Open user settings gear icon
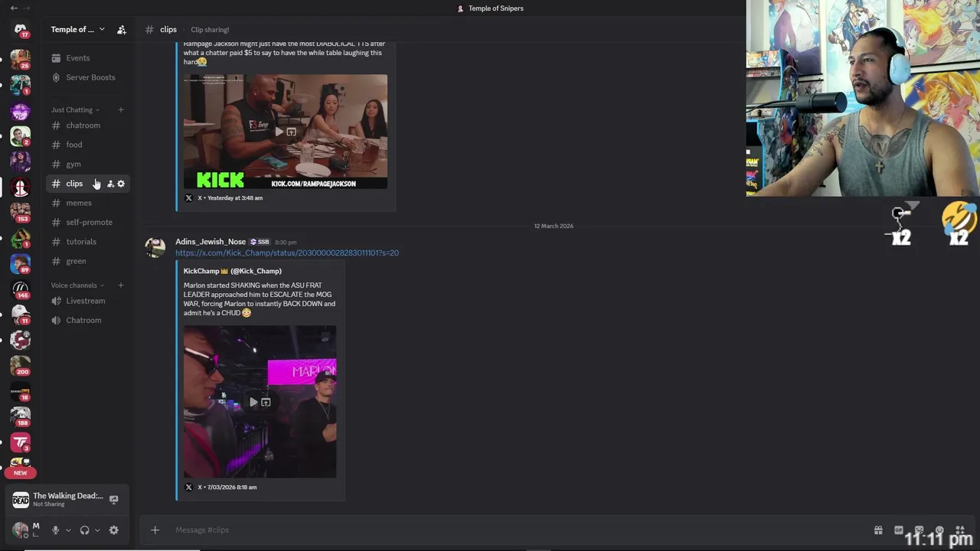This screenshot has height=551, width=980. (x=114, y=530)
